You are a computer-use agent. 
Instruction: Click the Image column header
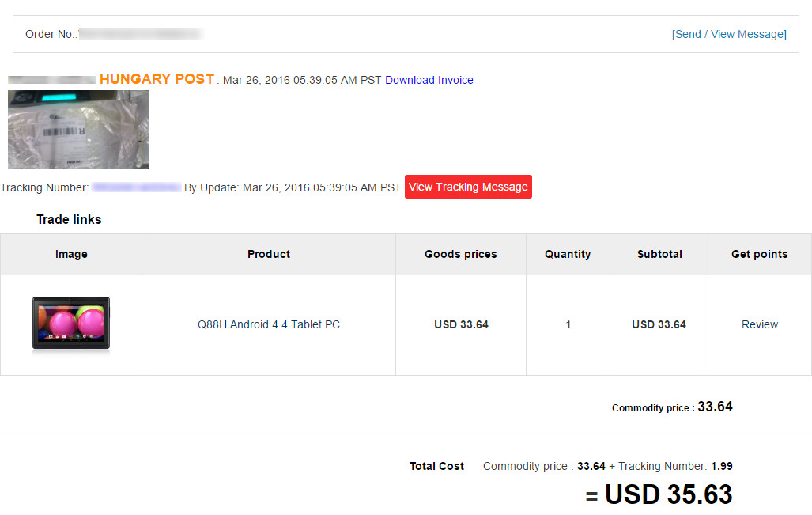pos(71,254)
